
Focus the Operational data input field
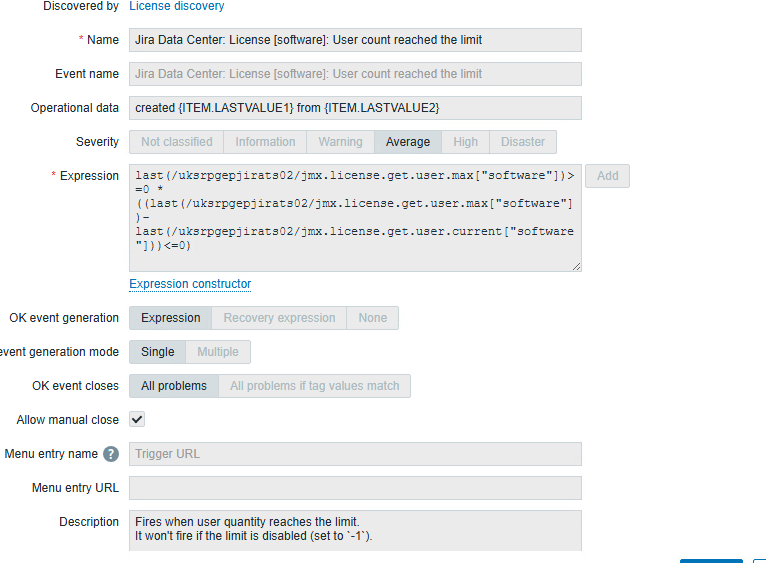(355, 108)
